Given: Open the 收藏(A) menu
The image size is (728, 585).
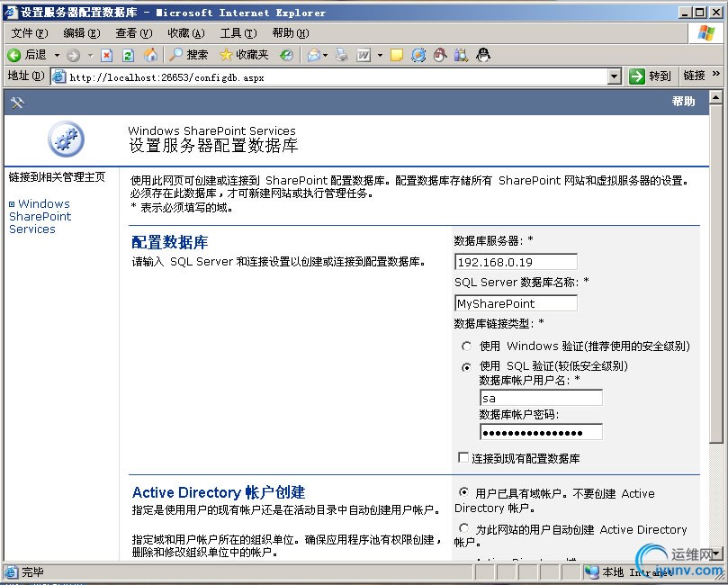Looking at the screenshot, I should coord(186,33).
